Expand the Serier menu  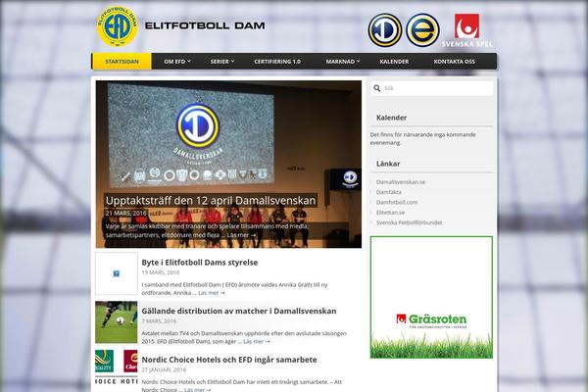pyautogui.click(x=222, y=62)
